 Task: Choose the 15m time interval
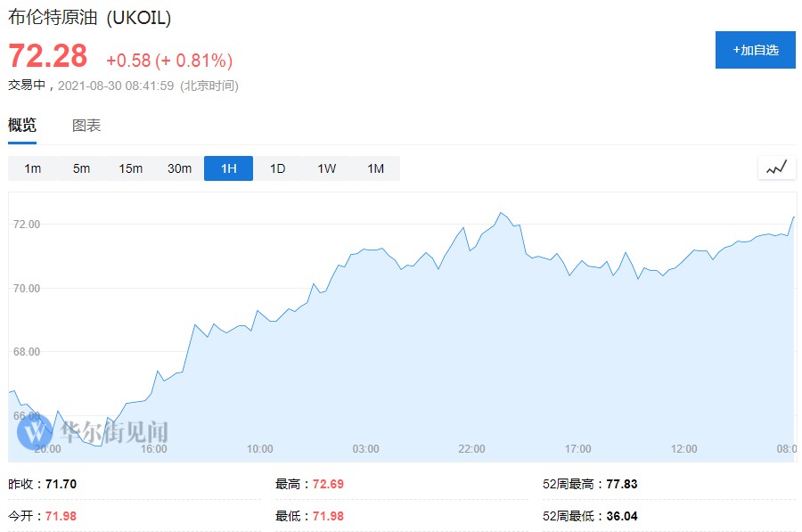pyautogui.click(x=130, y=168)
